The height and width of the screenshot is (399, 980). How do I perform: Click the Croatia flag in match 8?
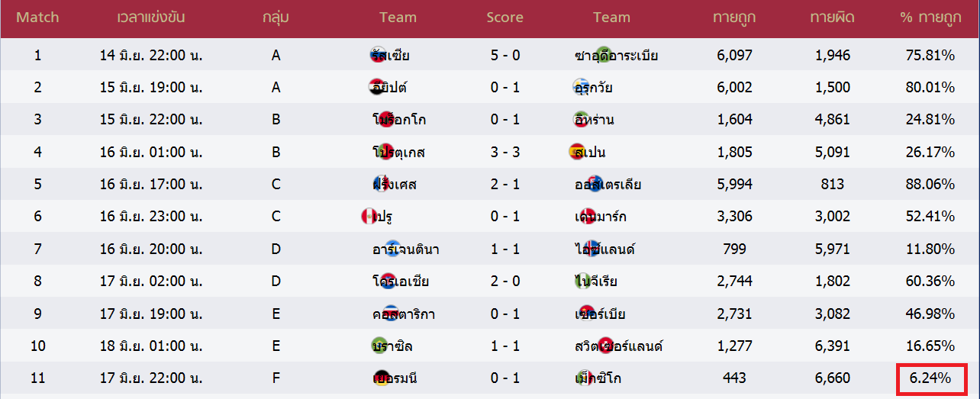click(387, 281)
